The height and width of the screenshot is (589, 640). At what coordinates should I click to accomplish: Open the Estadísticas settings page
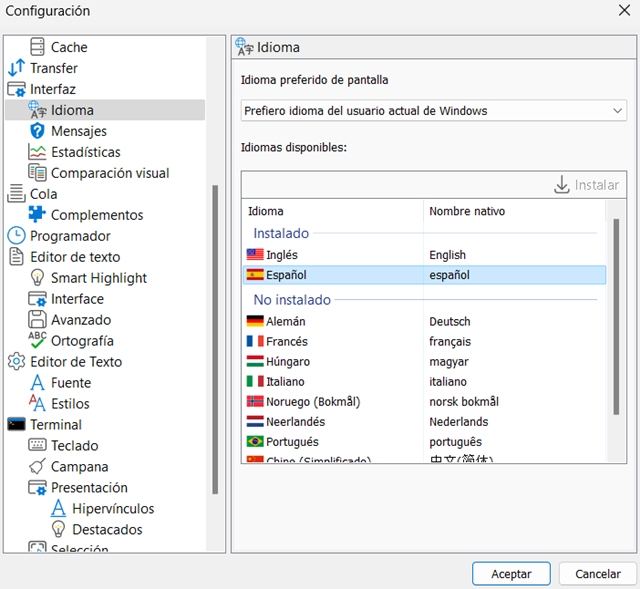[x=86, y=152]
